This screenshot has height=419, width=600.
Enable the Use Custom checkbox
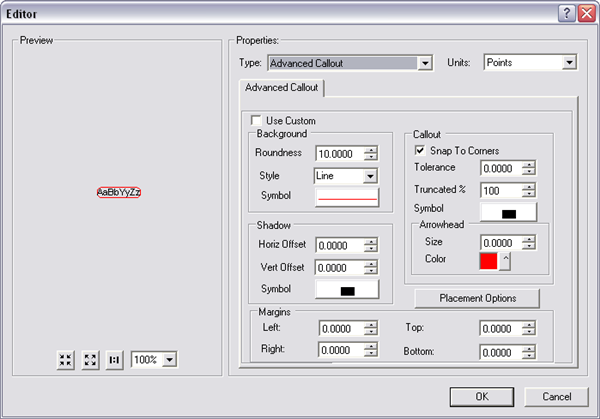257,121
